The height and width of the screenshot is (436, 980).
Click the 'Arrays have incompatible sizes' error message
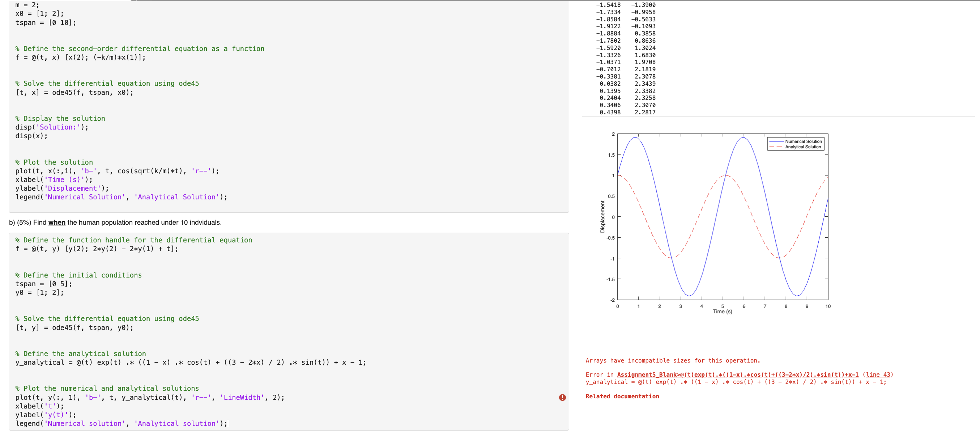[x=672, y=361]
